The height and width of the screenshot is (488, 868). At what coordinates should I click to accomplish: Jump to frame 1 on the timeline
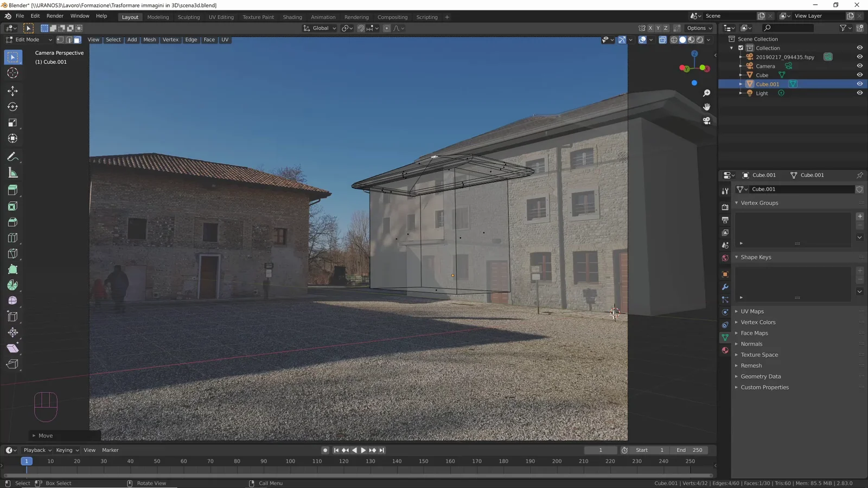click(26, 461)
